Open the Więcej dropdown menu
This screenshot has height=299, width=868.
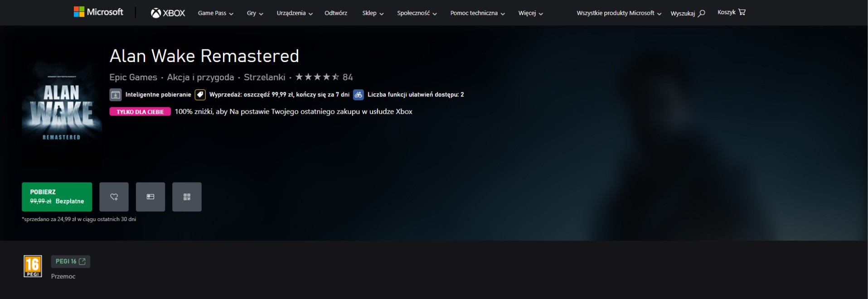pyautogui.click(x=530, y=13)
